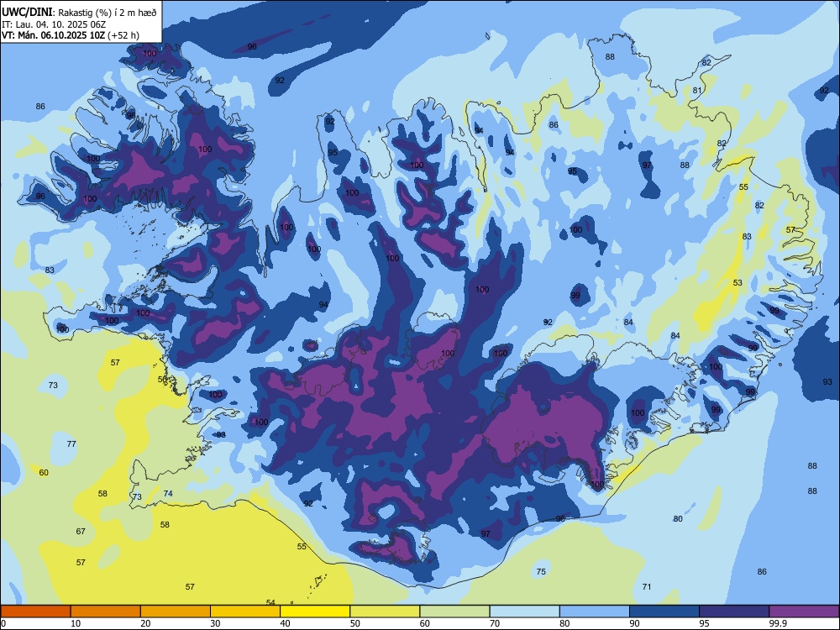Select the 10–20 orange legend swatch

[x=106, y=612]
